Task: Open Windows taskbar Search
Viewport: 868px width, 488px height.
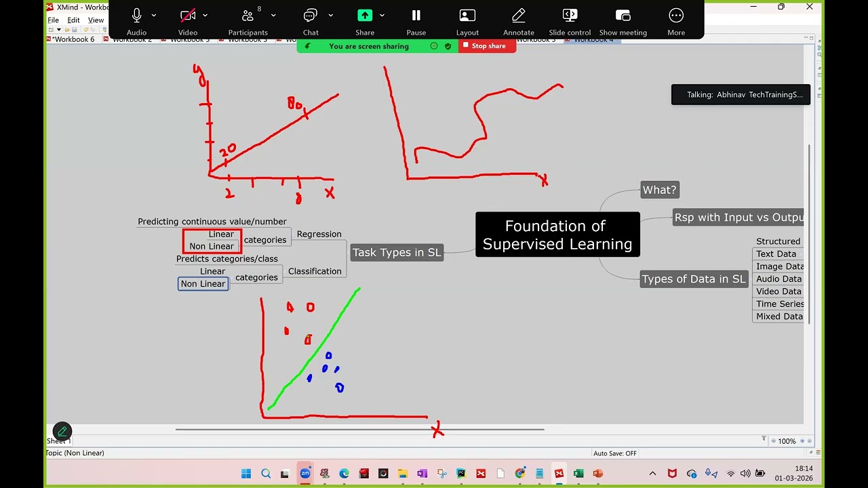Action: (266, 474)
